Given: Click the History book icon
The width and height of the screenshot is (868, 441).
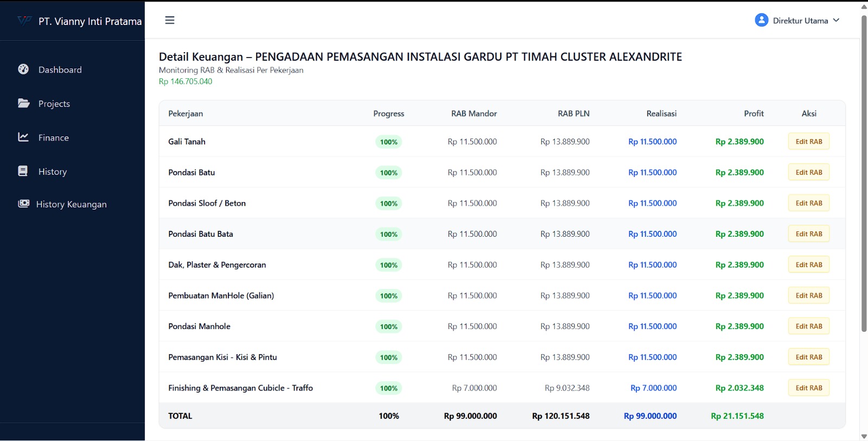Looking at the screenshot, I should coord(23,171).
